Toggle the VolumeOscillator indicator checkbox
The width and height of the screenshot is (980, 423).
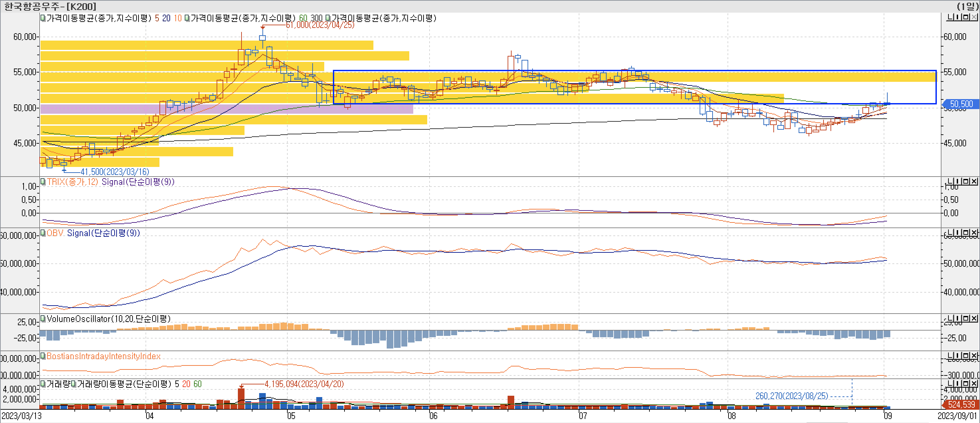(x=43, y=319)
